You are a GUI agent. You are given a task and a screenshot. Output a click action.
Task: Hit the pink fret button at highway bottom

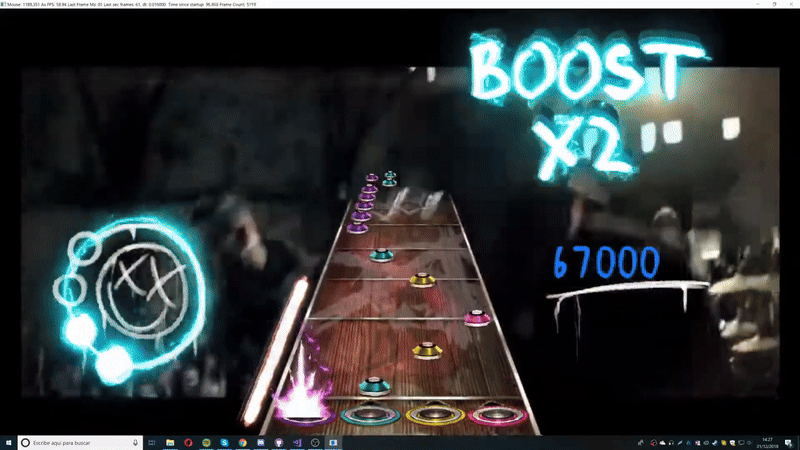coord(497,414)
